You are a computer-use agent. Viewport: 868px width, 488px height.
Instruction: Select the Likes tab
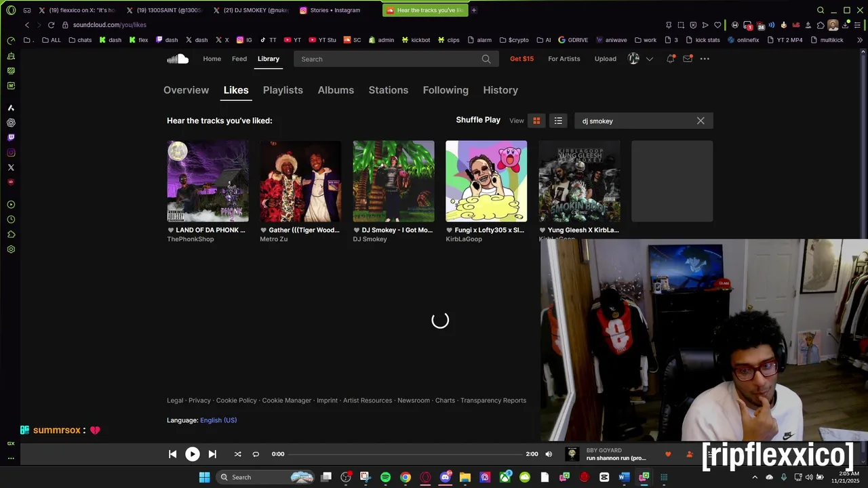point(236,90)
